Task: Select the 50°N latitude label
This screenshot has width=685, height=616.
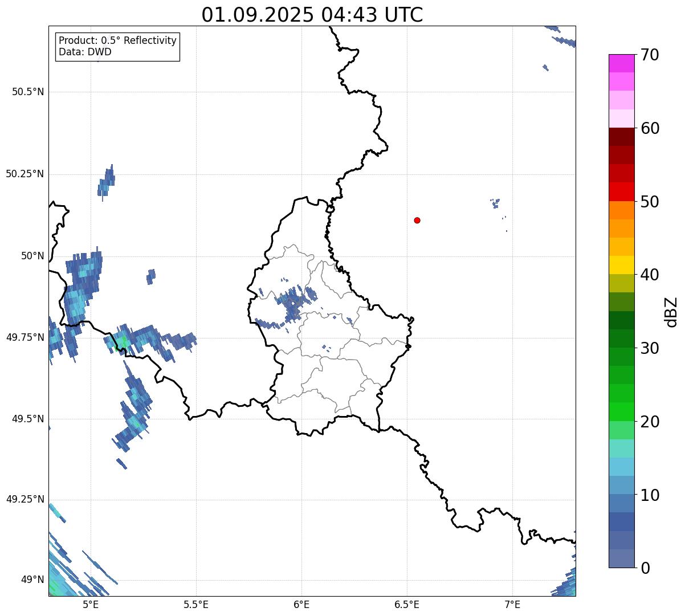Action: (x=32, y=256)
